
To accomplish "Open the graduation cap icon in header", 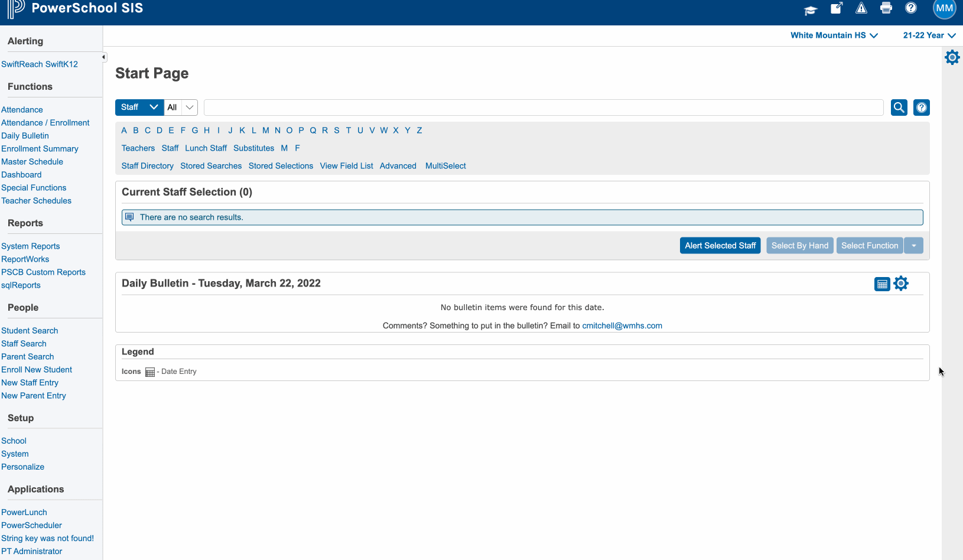I will [811, 9].
